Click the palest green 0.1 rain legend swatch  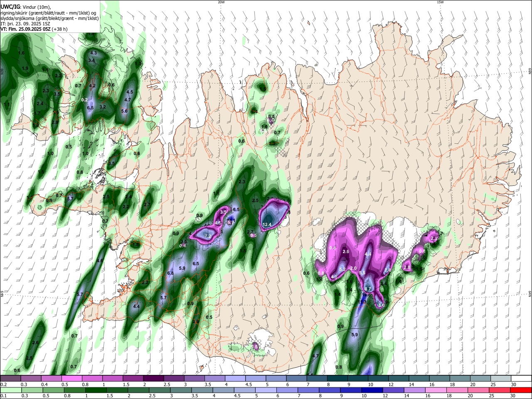click(x=10, y=390)
